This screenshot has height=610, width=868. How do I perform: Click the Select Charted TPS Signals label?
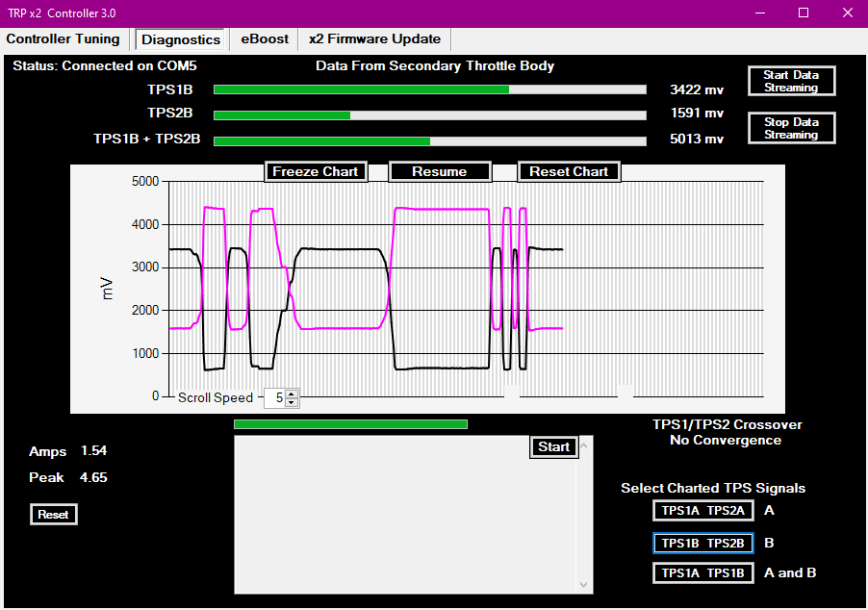[713, 488]
